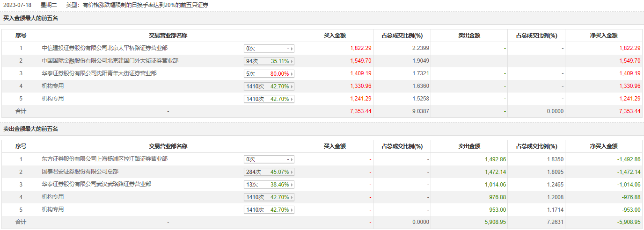Click 国泰君安证券股份有限公司总部 link
The height and width of the screenshot is (230, 644).
point(80,172)
